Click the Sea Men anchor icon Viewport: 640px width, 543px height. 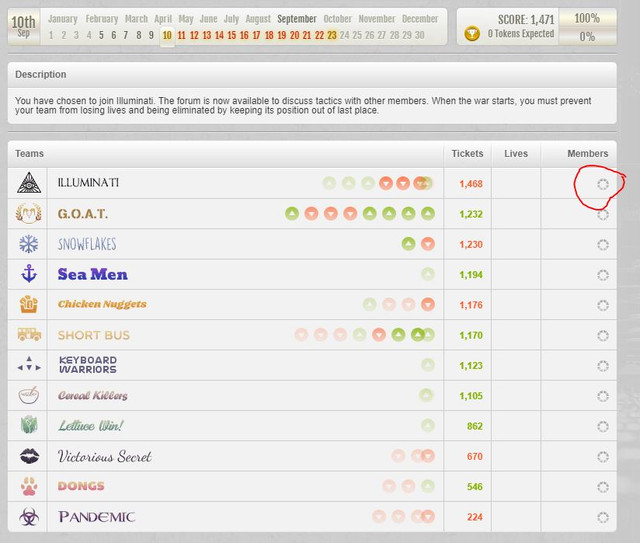[x=29, y=274]
